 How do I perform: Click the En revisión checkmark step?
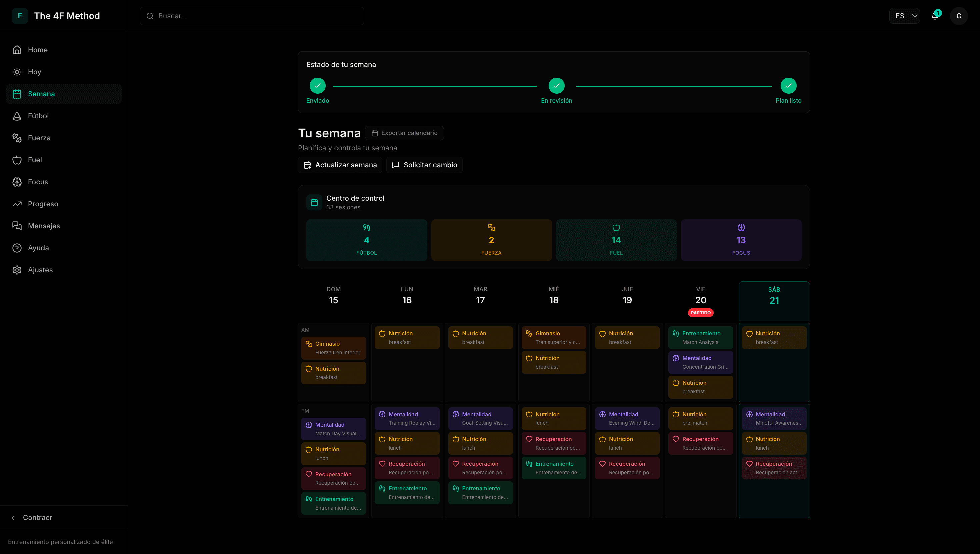click(556, 86)
